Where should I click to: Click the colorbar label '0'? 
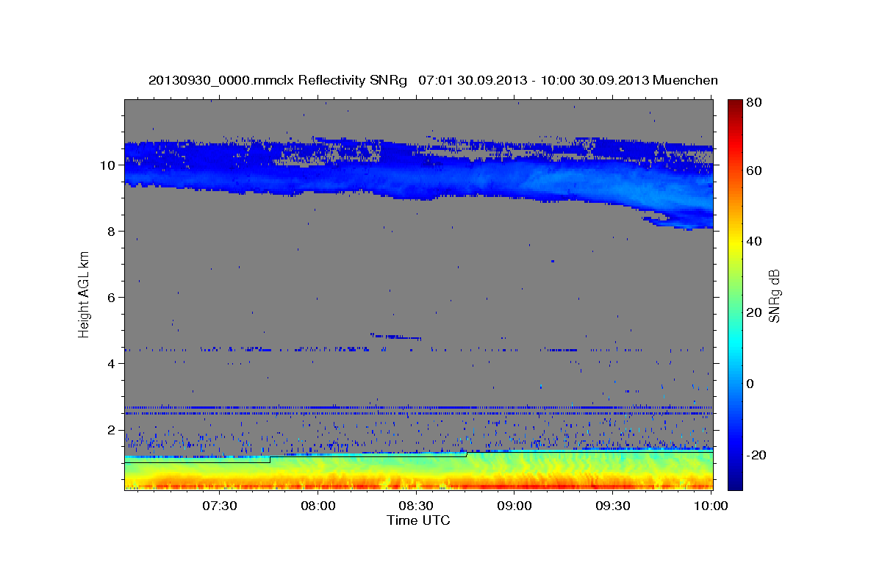pos(750,384)
